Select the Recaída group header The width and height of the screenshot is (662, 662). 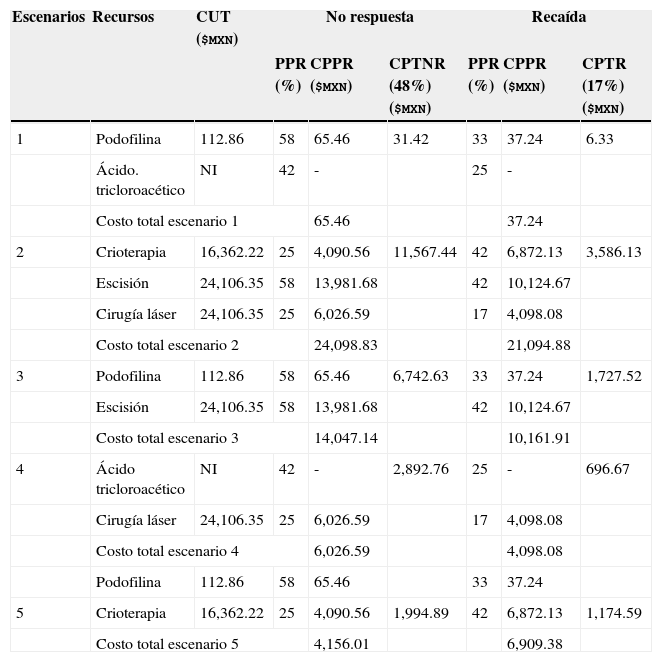558,18
